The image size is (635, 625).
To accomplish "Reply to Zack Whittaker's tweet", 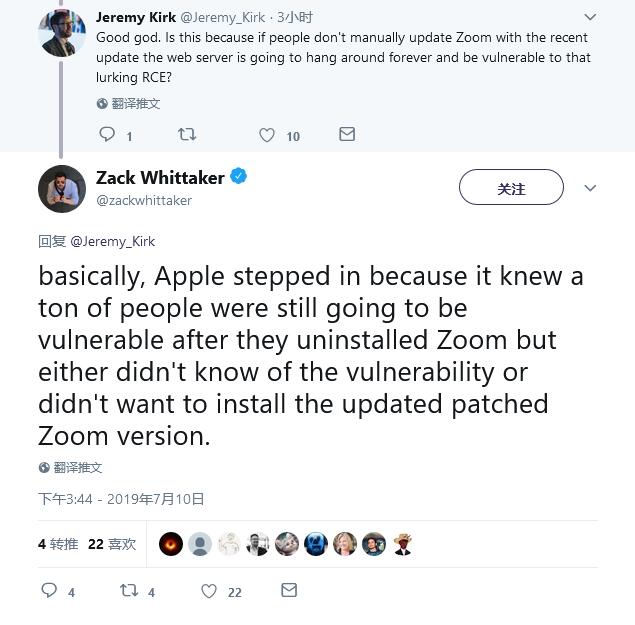I will (x=49, y=591).
